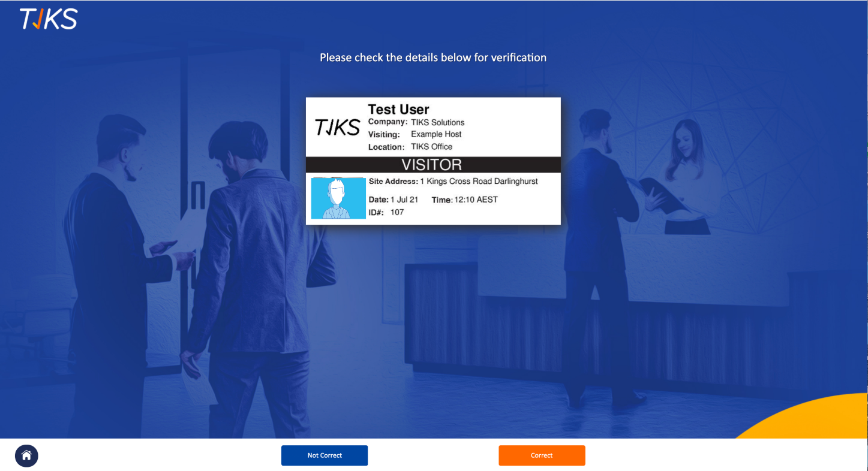Click the white footer bar area
Viewport: 868px width, 471px height.
[x=433, y=455]
